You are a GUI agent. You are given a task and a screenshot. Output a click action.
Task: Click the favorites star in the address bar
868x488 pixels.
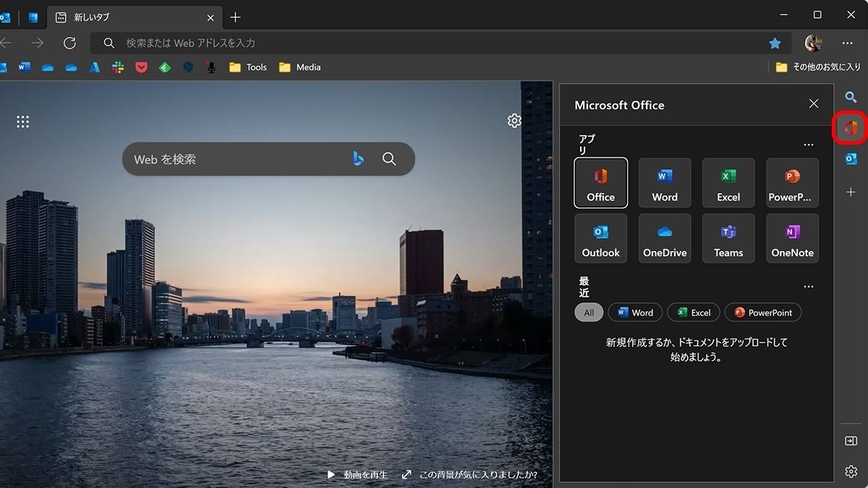(775, 43)
